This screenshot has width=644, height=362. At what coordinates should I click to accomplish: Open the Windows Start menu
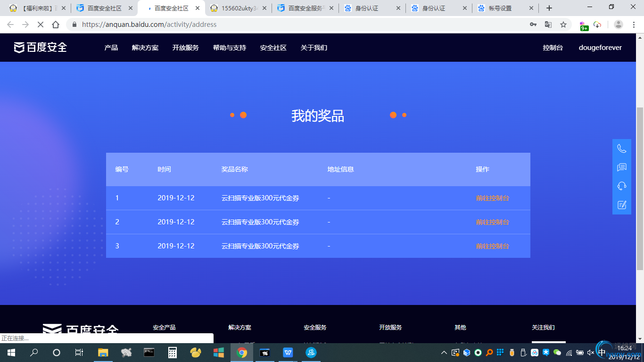tap(11, 353)
